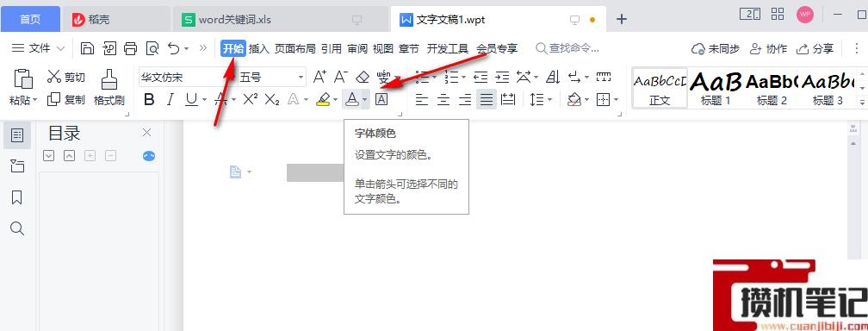Open Print Preview icon
The width and height of the screenshot is (868, 331).
click(x=152, y=49)
